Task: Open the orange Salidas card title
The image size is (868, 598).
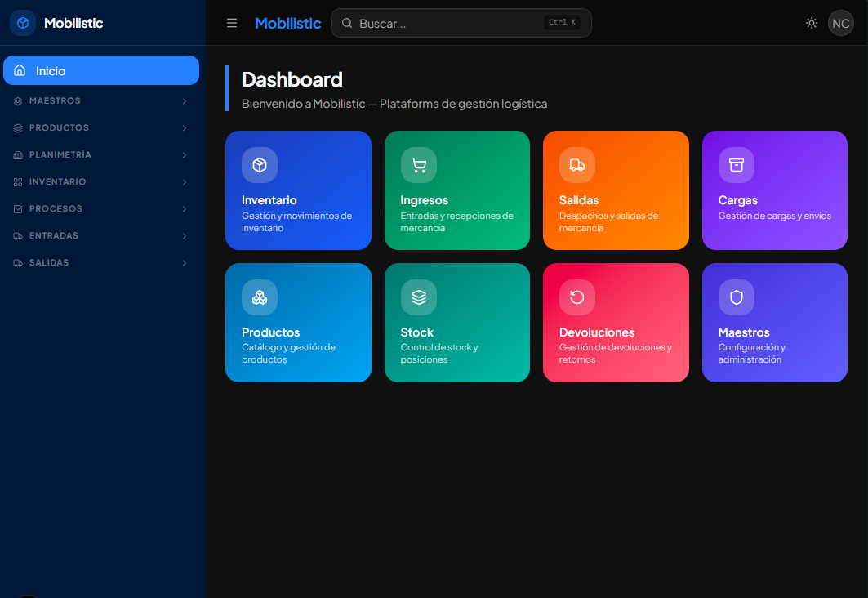Action: (579, 200)
